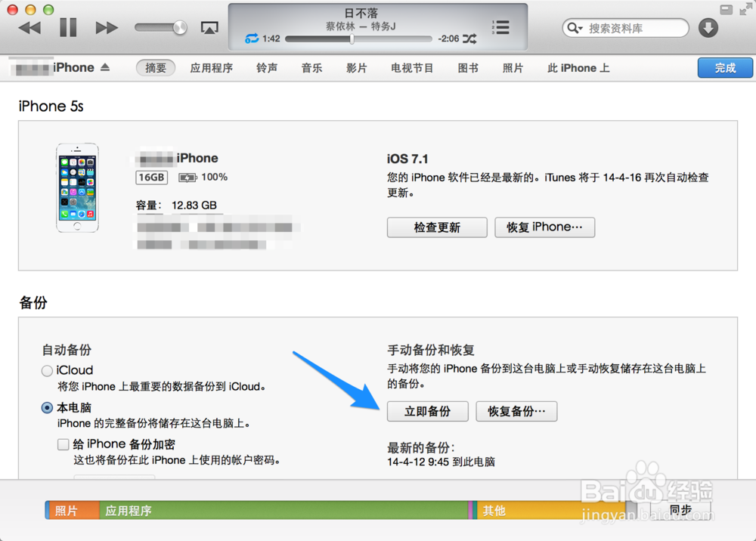Open the 应用程序 tab
Image resolution: width=756 pixels, height=541 pixels.
click(x=211, y=68)
